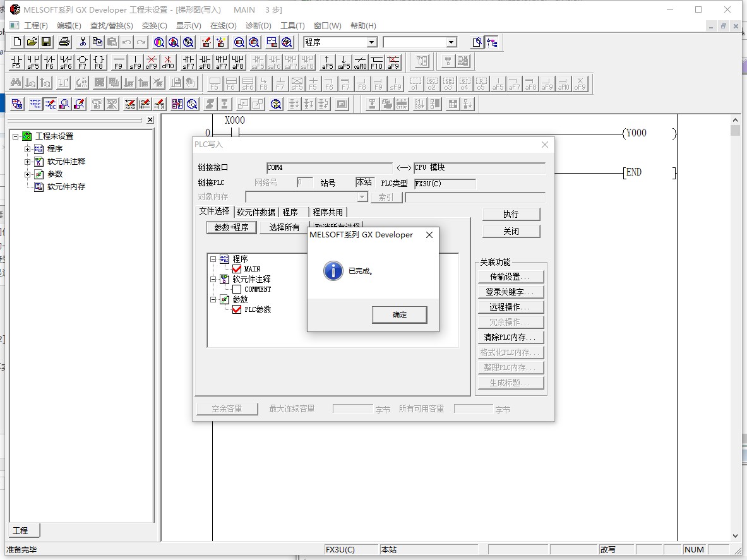Collapse 参数 node in dialog file list

click(x=213, y=299)
